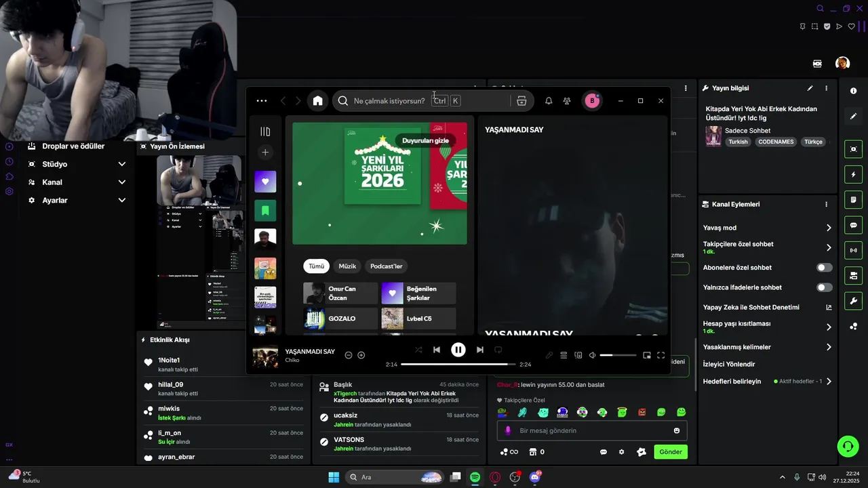The height and width of the screenshot is (488, 868).
Task: Open chat emoji picker smiley
Action: pos(677,430)
